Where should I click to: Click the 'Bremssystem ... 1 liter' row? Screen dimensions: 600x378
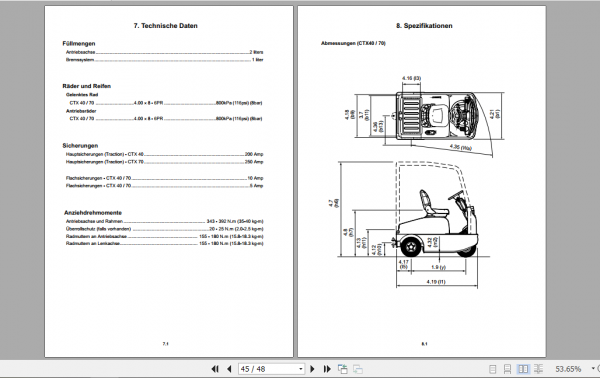click(165, 60)
